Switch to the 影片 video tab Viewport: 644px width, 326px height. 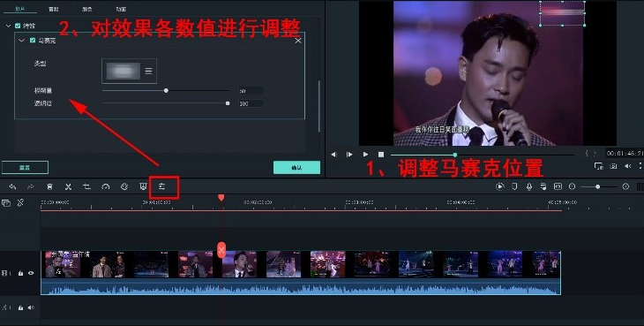pyautogui.click(x=19, y=9)
